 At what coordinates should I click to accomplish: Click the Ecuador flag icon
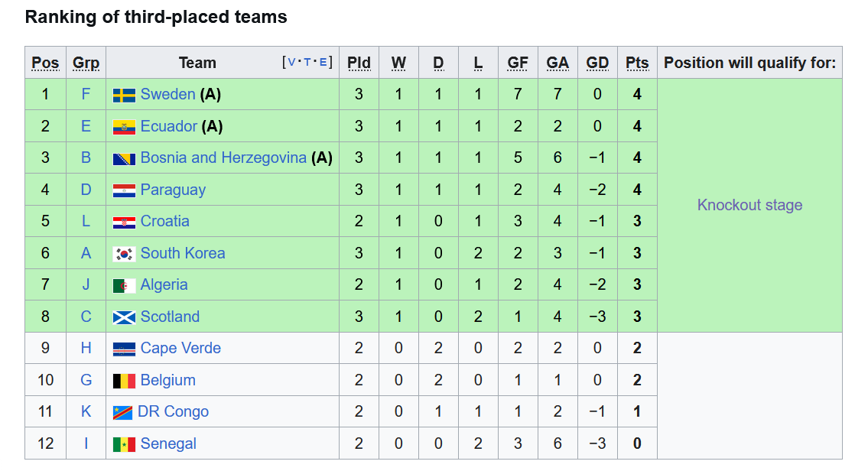[x=124, y=127]
